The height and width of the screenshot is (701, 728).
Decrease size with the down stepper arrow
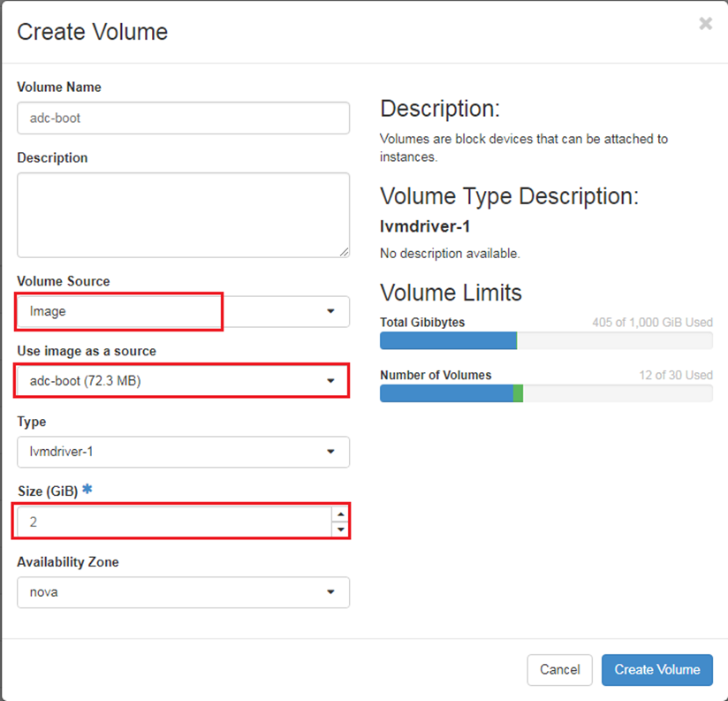tap(340, 530)
